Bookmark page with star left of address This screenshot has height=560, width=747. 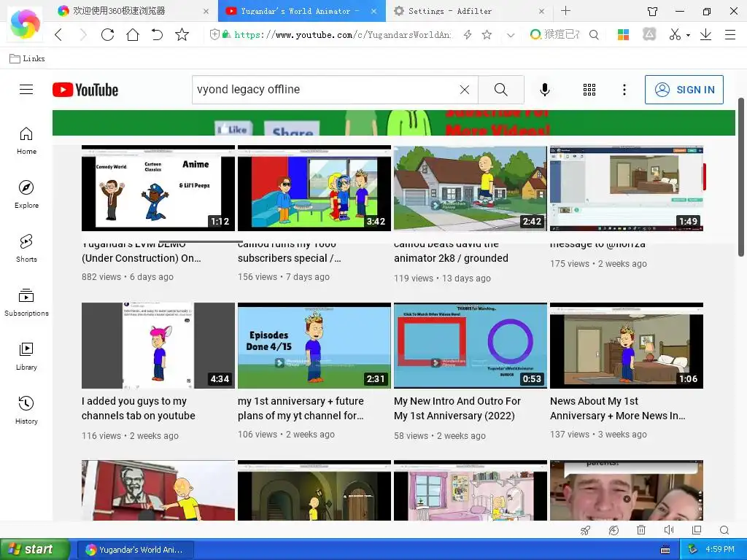click(182, 34)
